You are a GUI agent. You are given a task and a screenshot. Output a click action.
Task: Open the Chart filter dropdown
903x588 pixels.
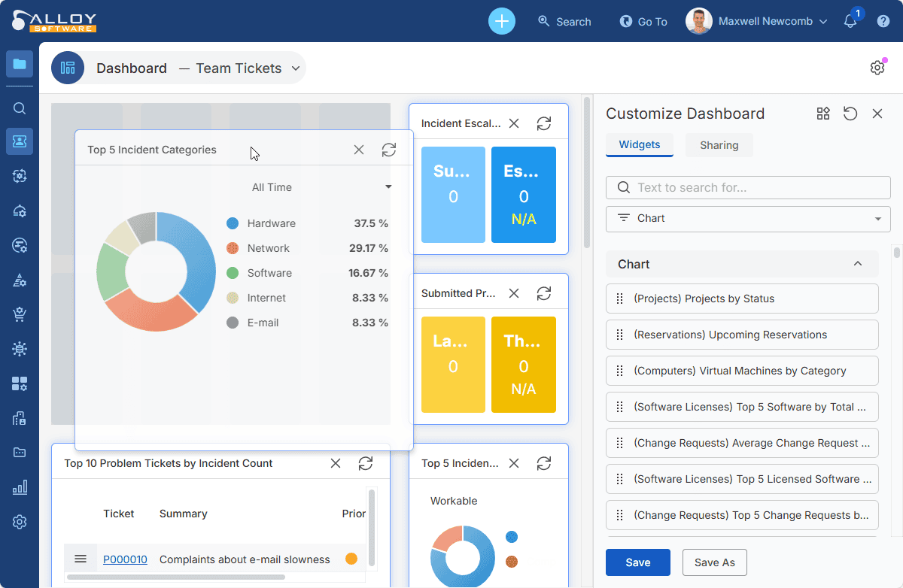coord(748,218)
